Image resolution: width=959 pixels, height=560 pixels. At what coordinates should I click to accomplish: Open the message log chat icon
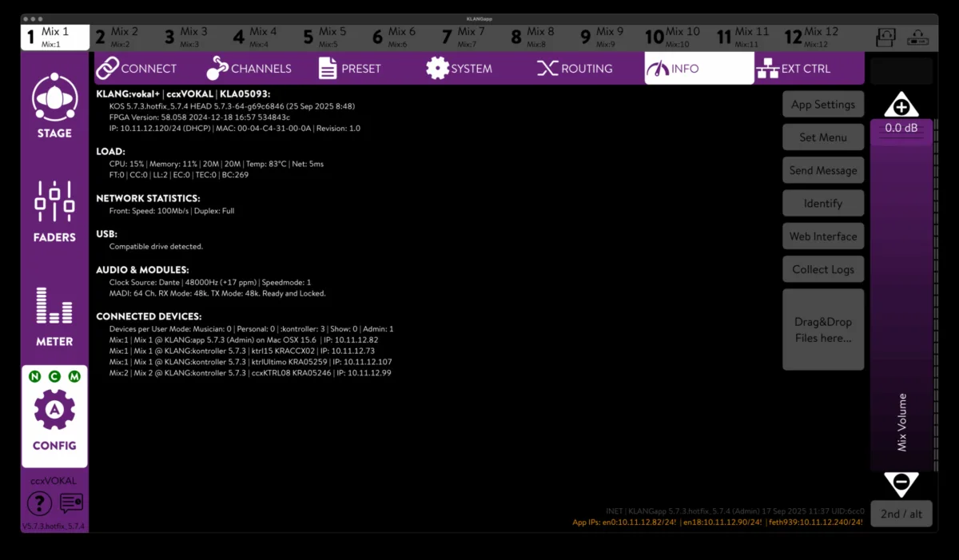point(71,503)
